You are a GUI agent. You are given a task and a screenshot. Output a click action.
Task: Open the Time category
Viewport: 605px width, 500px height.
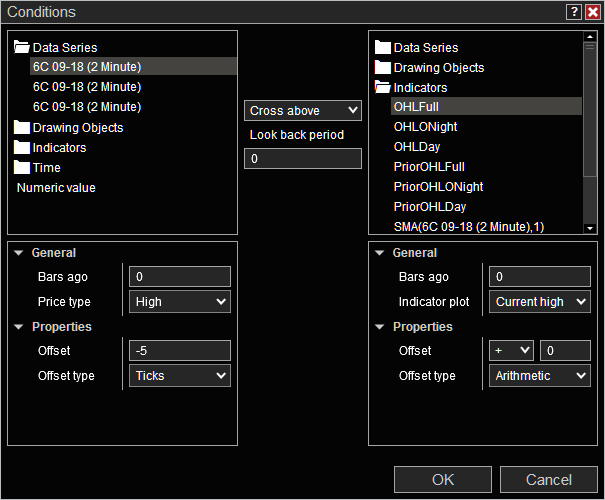(x=47, y=168)
